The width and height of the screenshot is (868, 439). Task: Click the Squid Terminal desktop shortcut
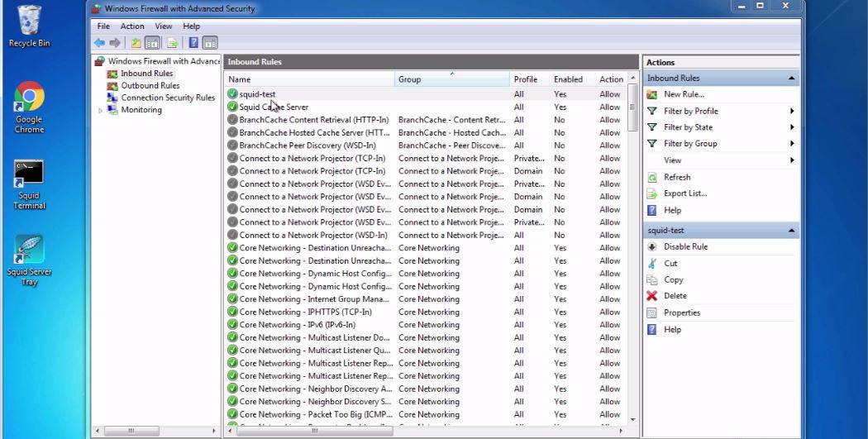29,185
